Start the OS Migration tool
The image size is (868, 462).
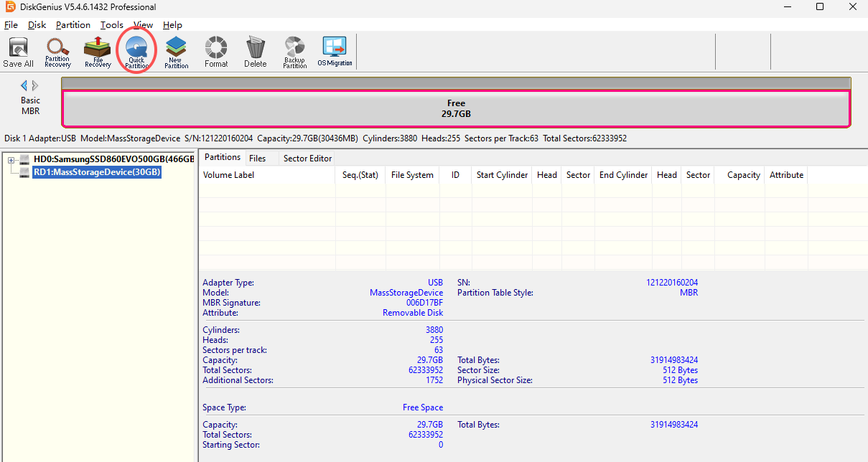(x=335, y=52)
